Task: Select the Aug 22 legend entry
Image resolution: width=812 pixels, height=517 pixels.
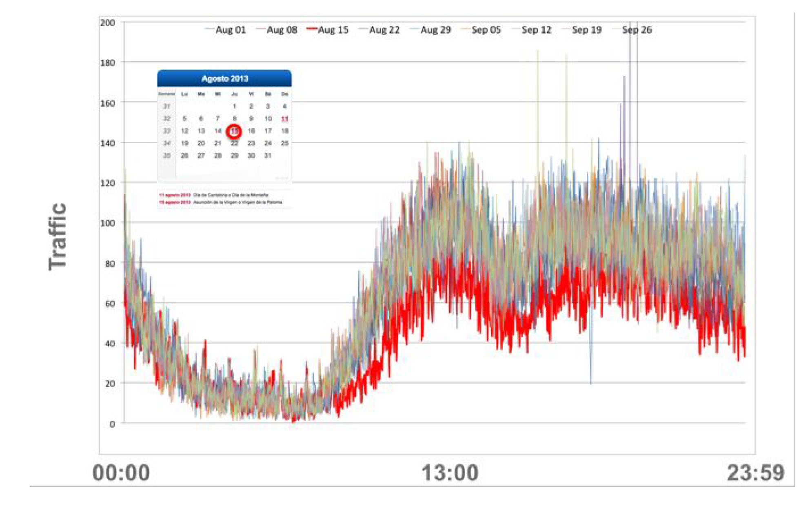Action: coord(379,30)
